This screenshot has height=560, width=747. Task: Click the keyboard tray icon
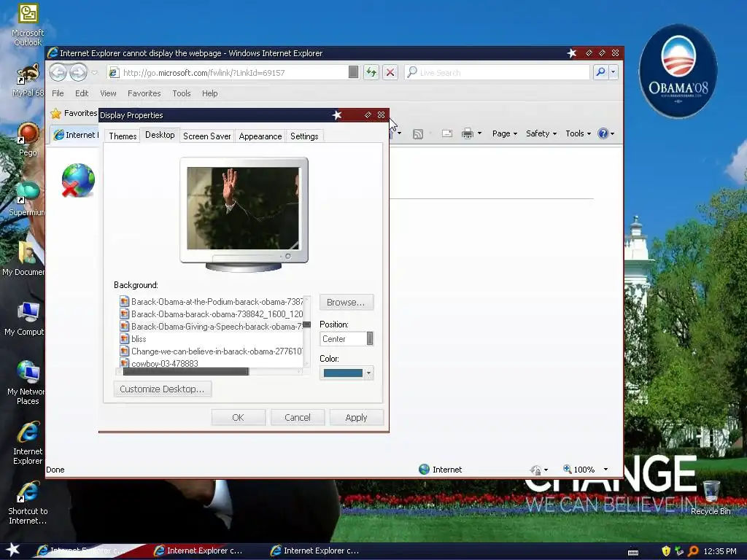click(x=633, y=552)
